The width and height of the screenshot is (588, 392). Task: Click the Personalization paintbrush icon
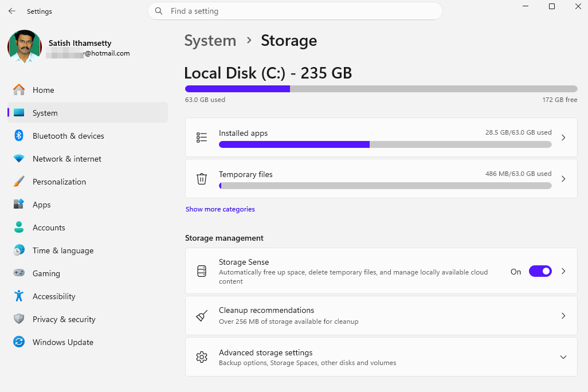pos(19,181)
